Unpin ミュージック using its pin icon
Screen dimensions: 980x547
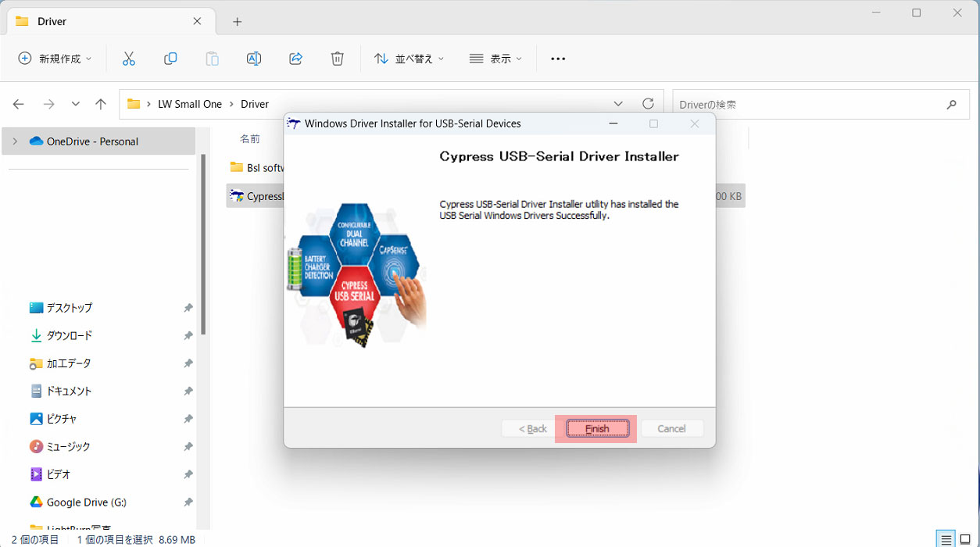pos(188,446)
